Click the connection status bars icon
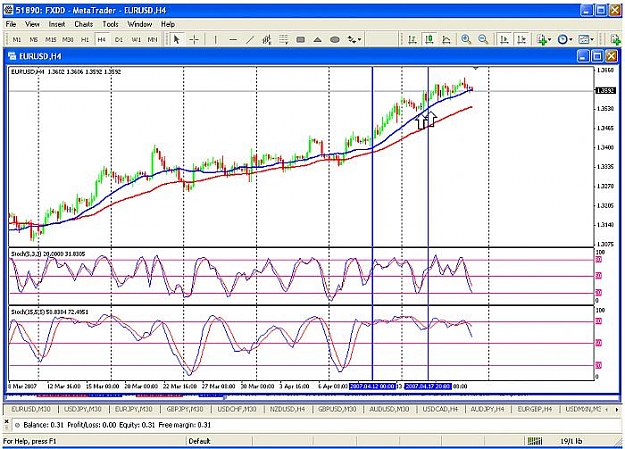Viewport: 625px width, 449px height. [x=535, y=441]
